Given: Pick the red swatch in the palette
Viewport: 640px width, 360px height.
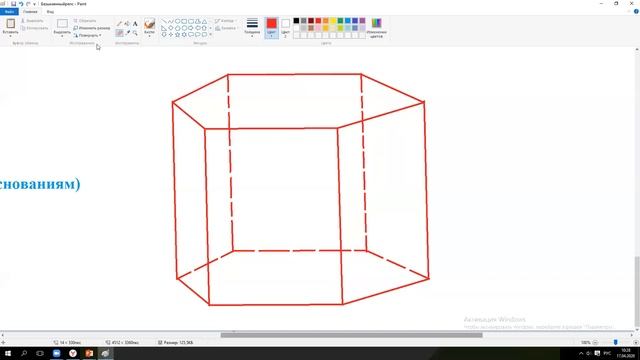Looking at the screenshot, I should (x=318, y=21).
